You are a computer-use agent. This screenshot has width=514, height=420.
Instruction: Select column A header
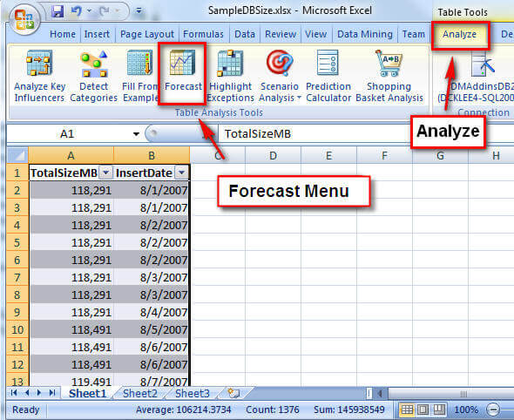click(x=71, y=155)
